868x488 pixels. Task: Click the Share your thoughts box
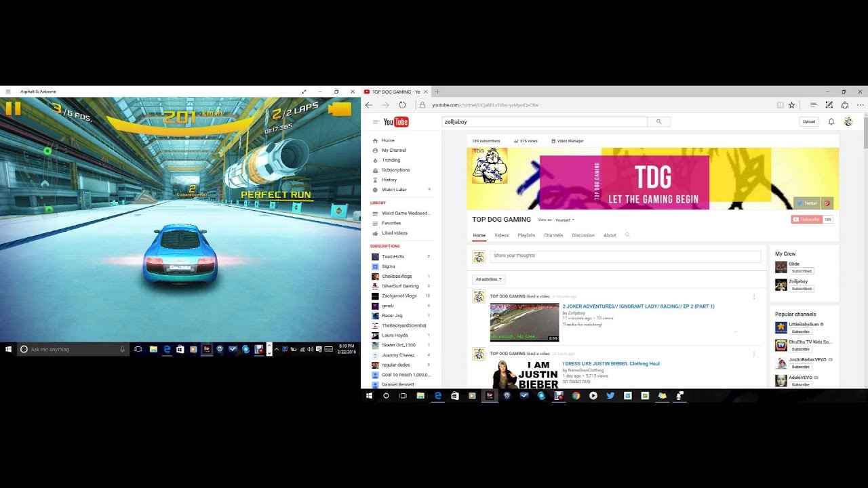(x=625, y=256)
